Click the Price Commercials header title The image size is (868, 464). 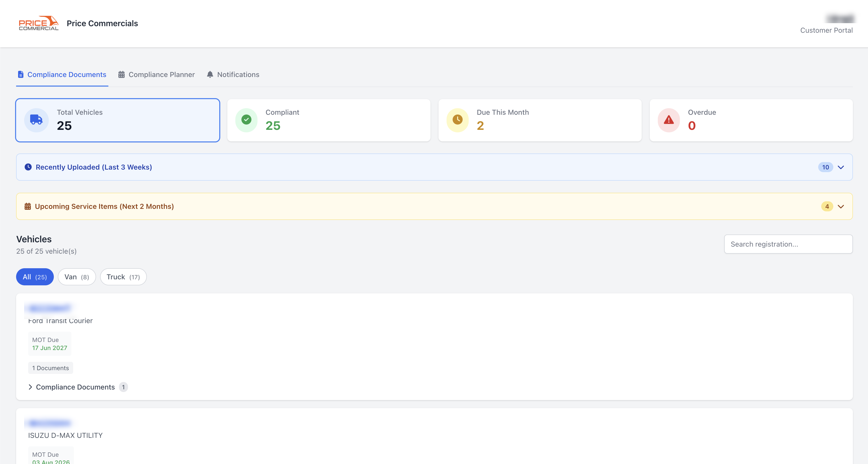pos(102,23)
